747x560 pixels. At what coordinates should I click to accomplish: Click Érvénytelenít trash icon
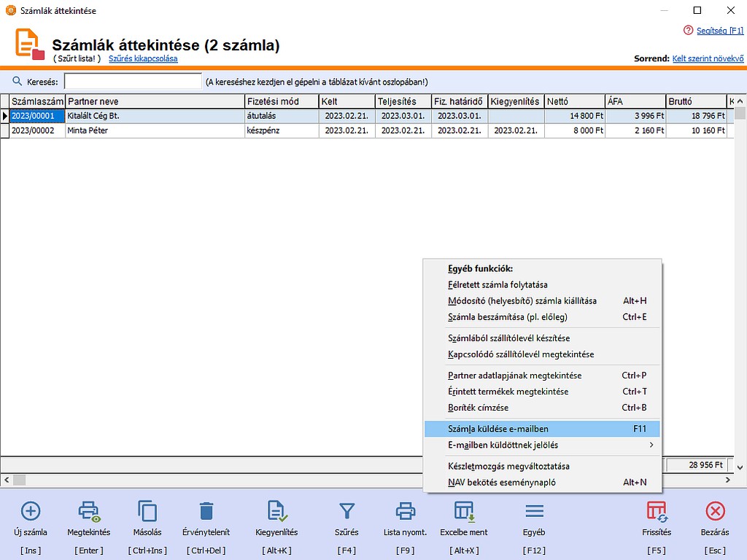(x=206, y=510)
